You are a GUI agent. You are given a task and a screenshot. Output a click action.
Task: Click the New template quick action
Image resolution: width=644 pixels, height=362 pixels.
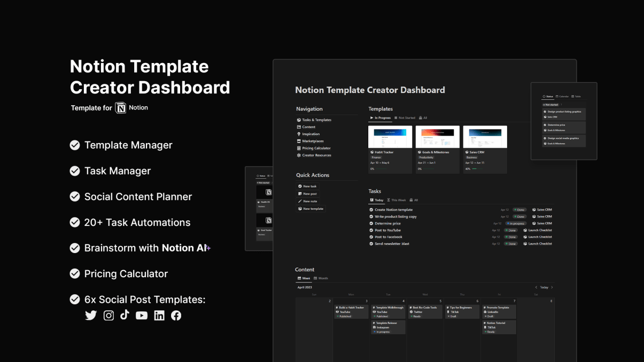click(311, 208)
